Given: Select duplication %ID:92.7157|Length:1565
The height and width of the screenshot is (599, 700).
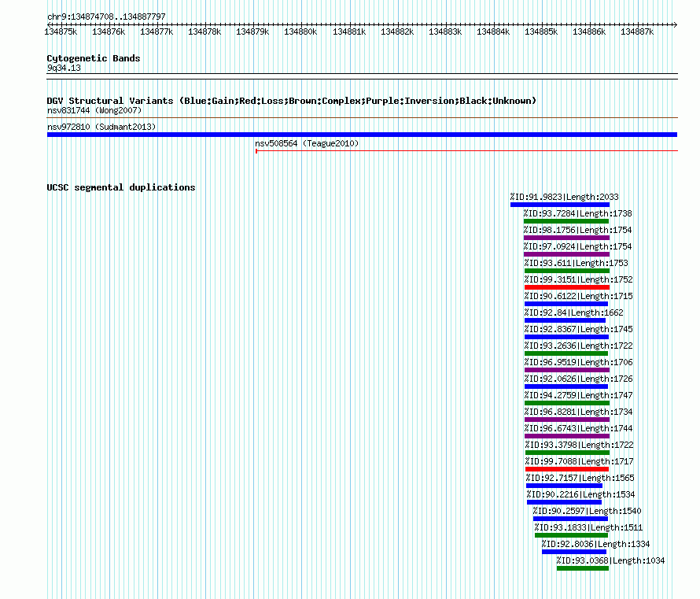Looking at the screenshot, I should click(580, 478).
